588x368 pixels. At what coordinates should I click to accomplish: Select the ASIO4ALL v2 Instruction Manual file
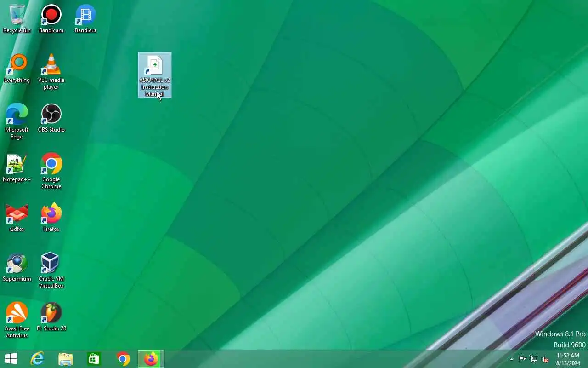pyautogui.click(x=155, y=75)
